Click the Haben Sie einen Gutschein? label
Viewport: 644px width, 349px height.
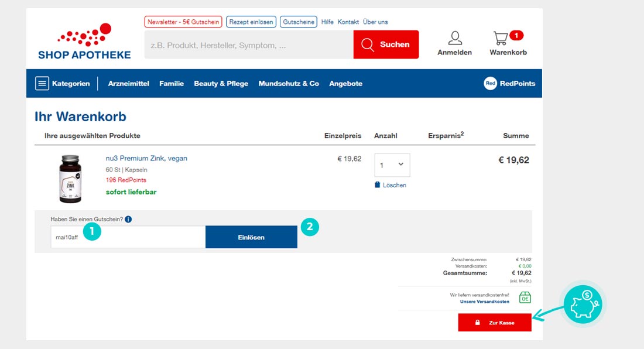87,219
